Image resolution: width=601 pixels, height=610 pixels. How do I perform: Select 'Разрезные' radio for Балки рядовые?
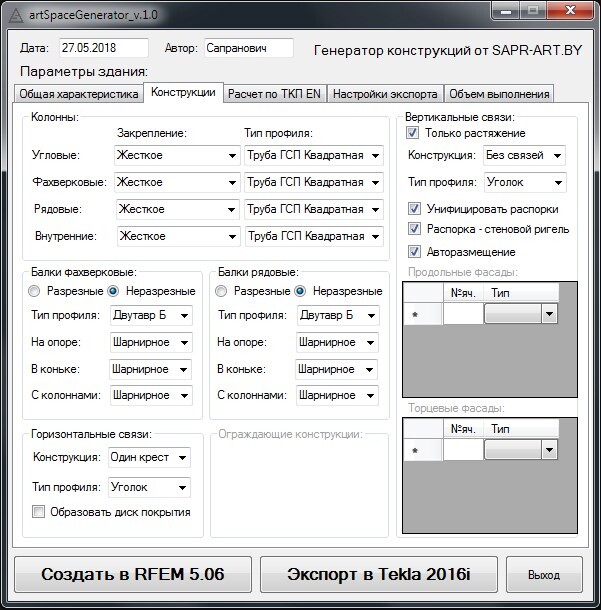pos(221,291)
